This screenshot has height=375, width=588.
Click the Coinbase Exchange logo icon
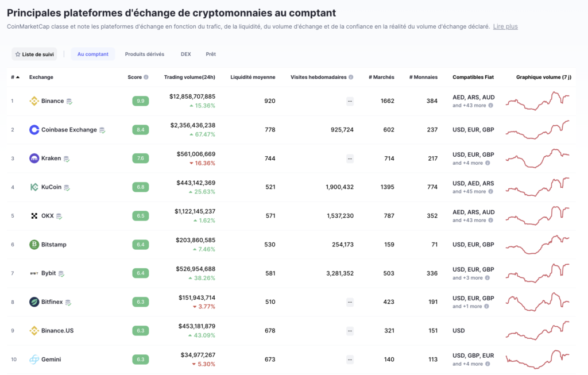click(34, 130)
